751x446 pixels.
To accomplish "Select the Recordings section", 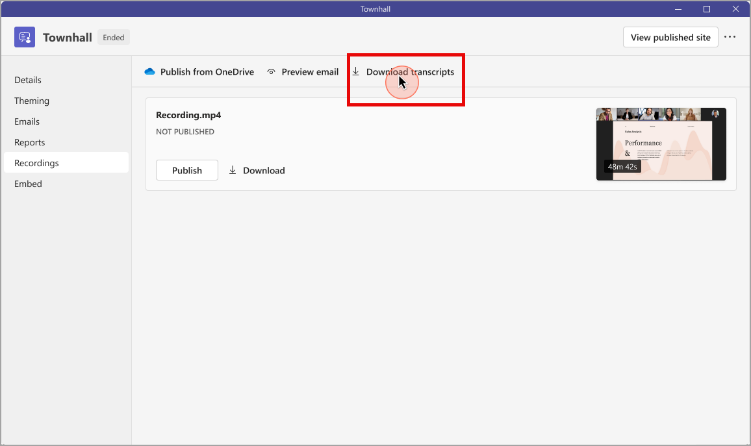I will (x=66, y=163).
